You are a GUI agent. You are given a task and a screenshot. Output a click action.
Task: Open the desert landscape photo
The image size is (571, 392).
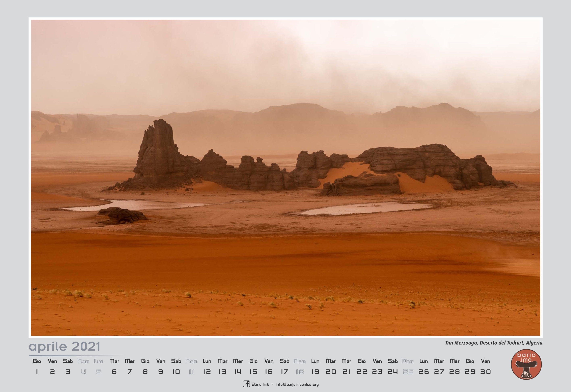click(x=285, y=177)
